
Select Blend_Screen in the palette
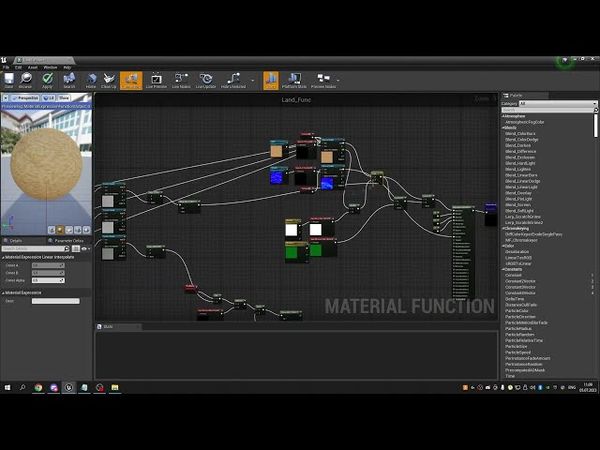(519, 205)
